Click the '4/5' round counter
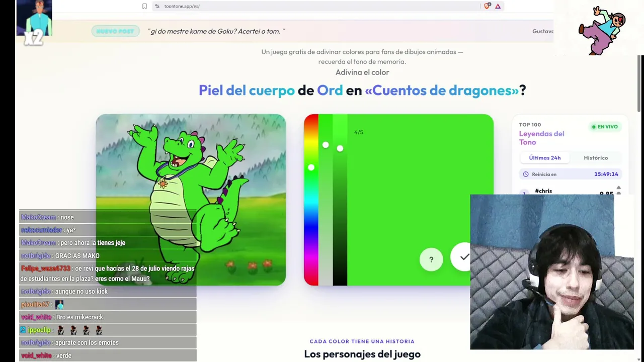644x362 pixels. (x=358, y=132)
